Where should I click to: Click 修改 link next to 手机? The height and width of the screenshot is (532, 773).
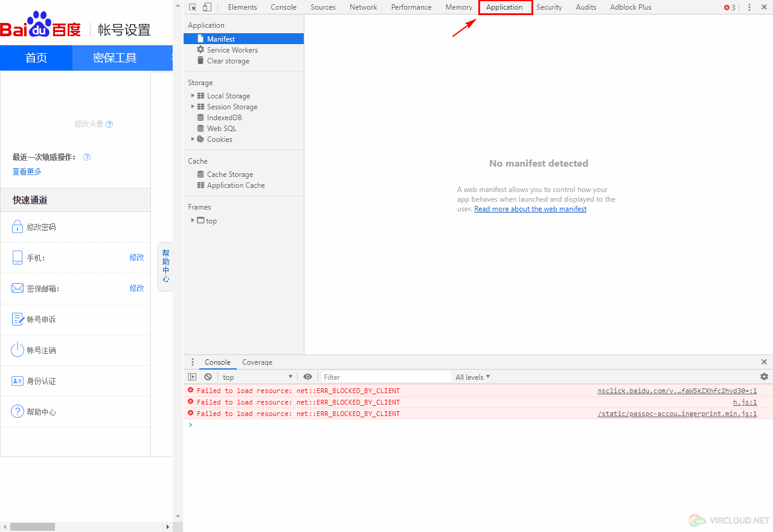pos(136,257)
